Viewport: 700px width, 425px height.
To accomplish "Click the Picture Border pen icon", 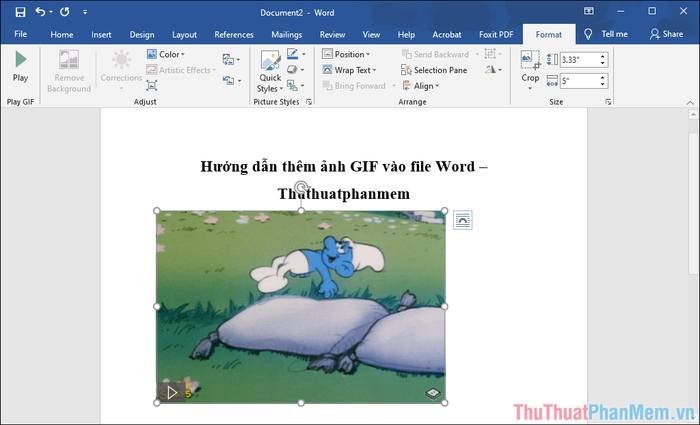I will pyautogui.click(x=292, y=54).
